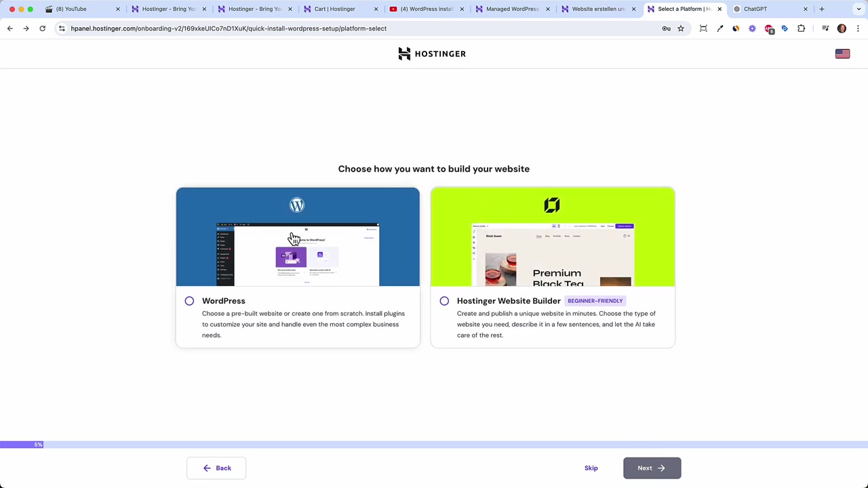Screen dimensions: 868x488
Task: Close the ChatGPT tab
Action: [806, 9]
